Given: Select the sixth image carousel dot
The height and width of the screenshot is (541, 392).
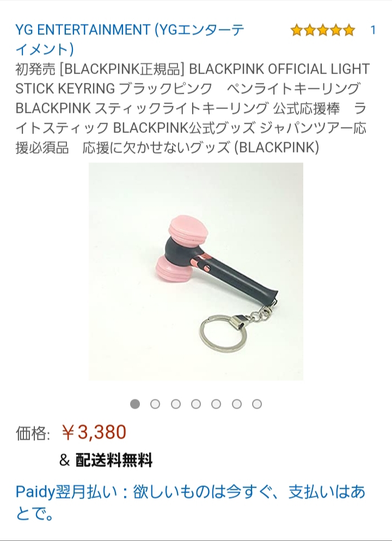Looking at the screenshot, I should [x=236, y=404].
